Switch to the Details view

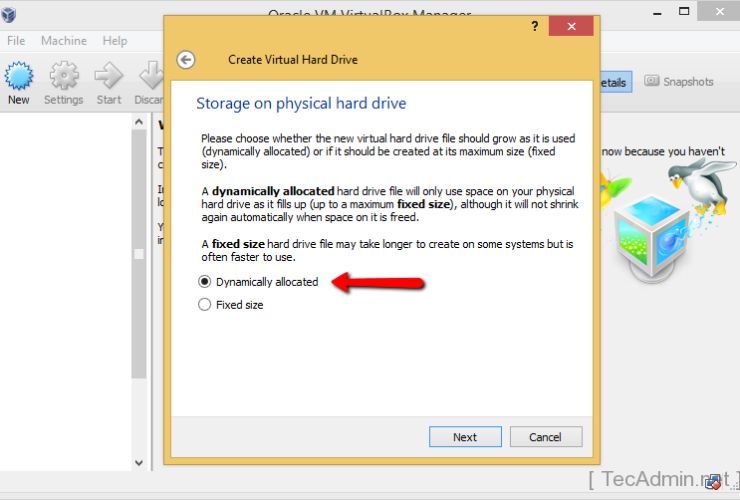click(613, 83)
